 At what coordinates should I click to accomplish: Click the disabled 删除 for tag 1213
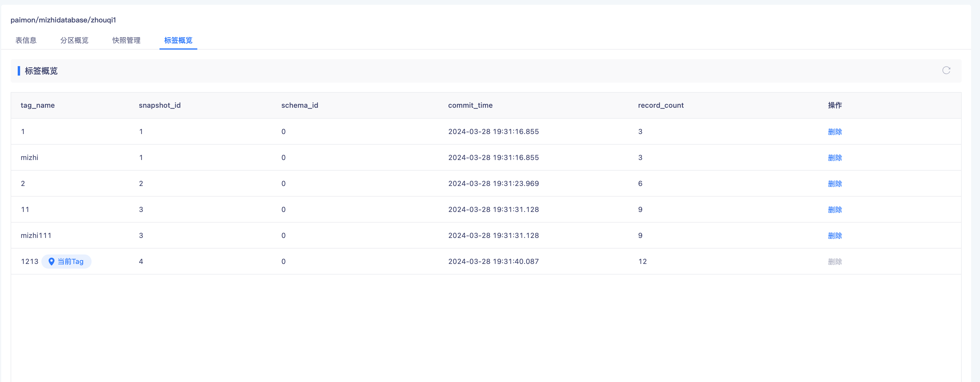click(x=835, y=262)
